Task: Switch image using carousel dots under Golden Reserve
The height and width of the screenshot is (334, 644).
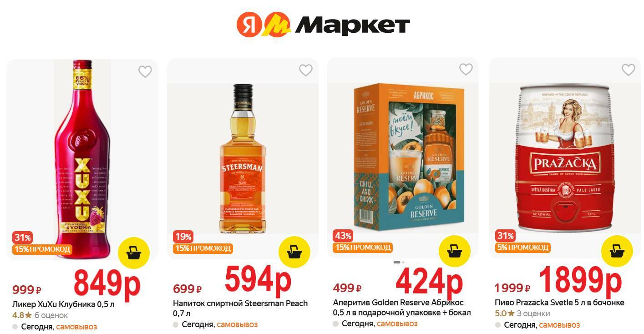Action: [x=399, y=262]
